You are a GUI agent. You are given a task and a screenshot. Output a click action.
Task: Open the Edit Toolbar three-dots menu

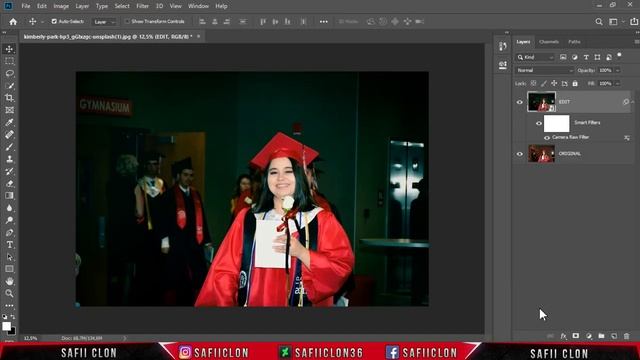(x=9, y=305)
